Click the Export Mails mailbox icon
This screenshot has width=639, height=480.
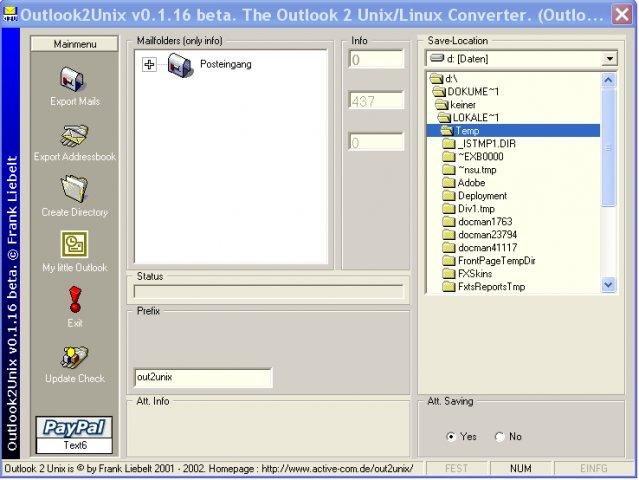pyautogui.click(x=74, y=79)
